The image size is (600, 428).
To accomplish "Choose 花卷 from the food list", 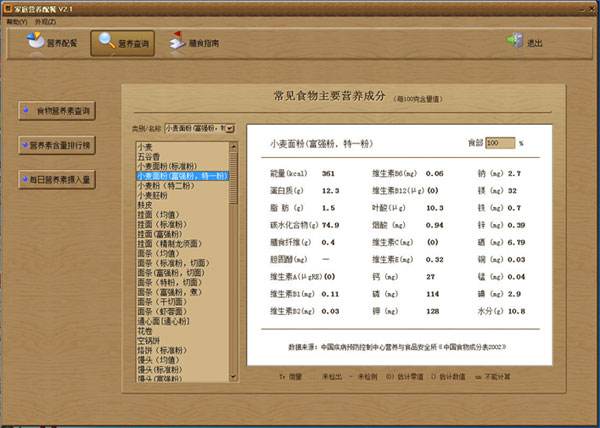I will tap(145, 329).
